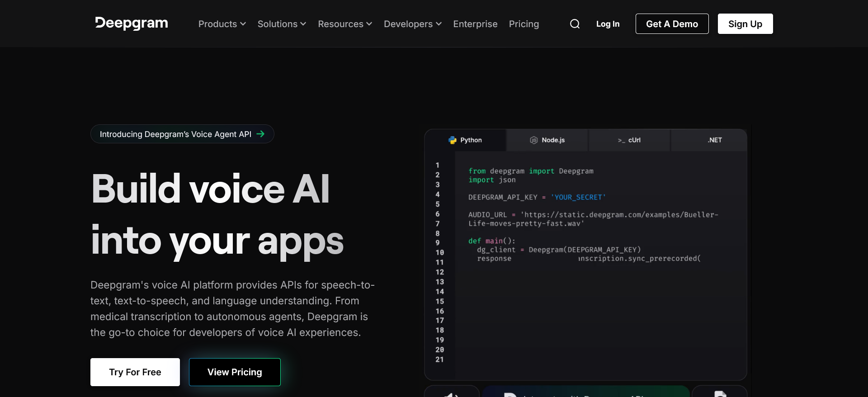The width and height of the screenshot is (868, 397).
Task: Click the 'def main():' code line
Action: (491, 241)
